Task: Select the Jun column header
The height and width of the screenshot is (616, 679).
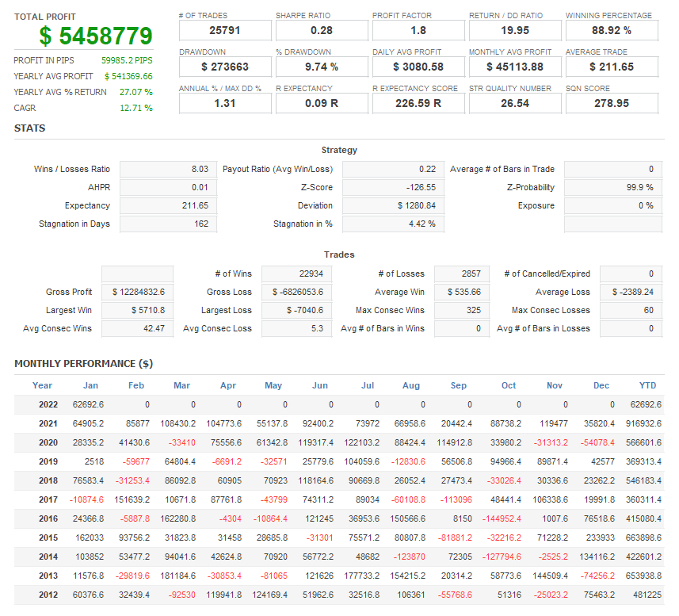Action: [x=320, y=385]
